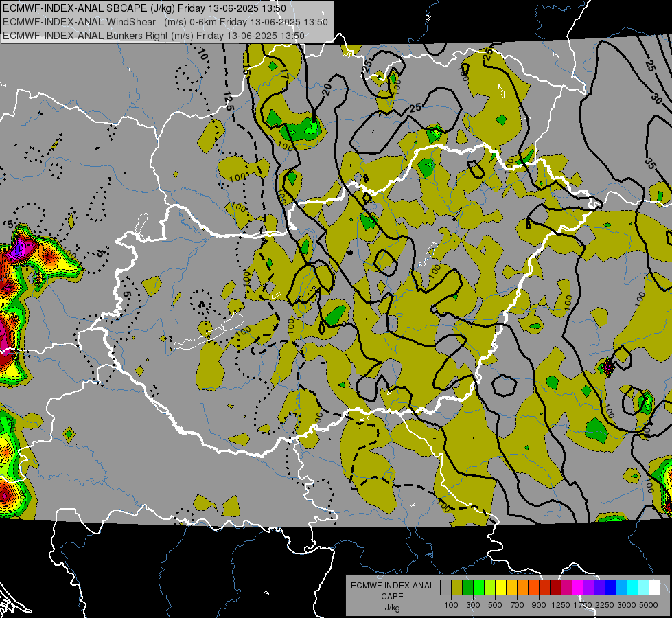The image size is (672, 618).
Task: Select the indigo-violet legend swatch
Action: tap(599, 588)
